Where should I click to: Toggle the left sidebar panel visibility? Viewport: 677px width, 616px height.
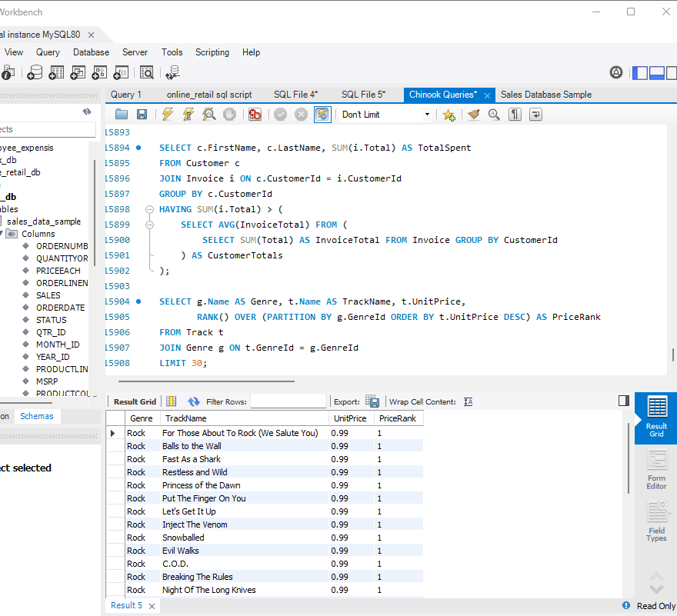coord(640,73)
